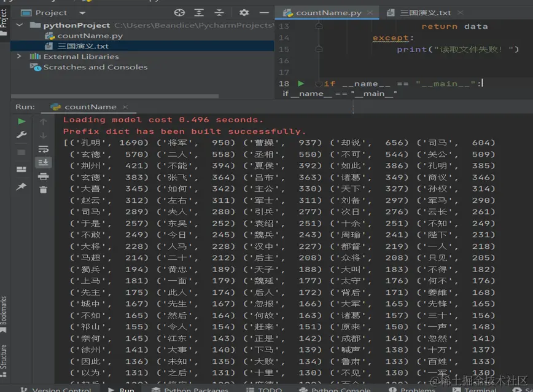The height and width of the screenshot is (392, 533).
Task: Fold the code block at line 18
Action: pos(319,84)
